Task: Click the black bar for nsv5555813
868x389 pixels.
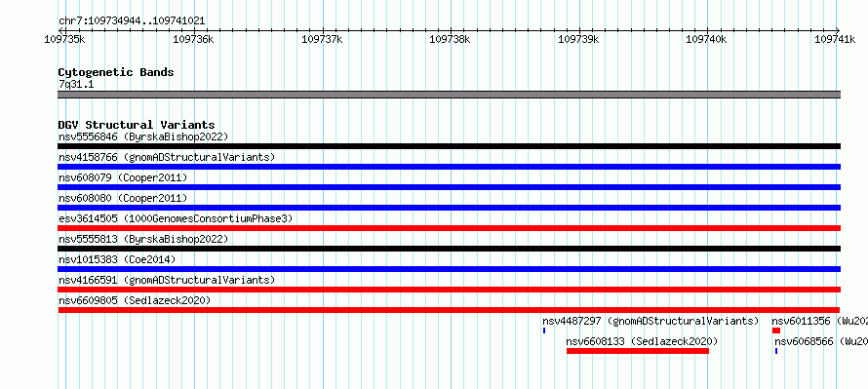Action: (449, 249)
